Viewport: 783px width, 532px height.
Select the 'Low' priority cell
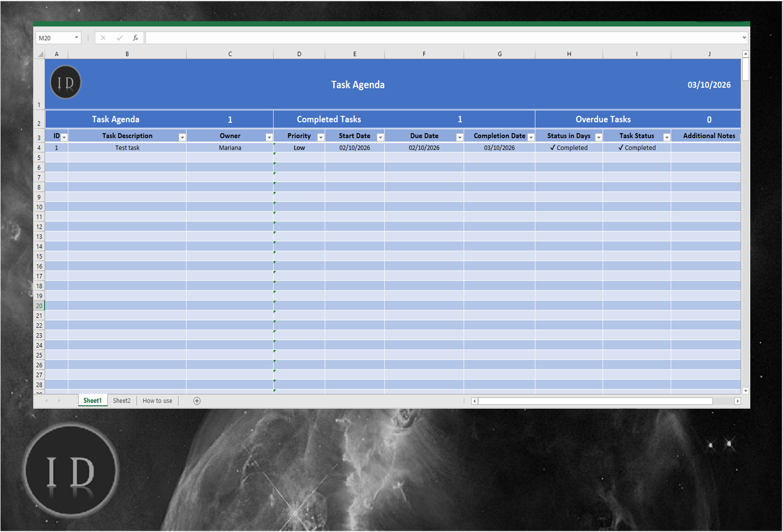tap(299, 148)
